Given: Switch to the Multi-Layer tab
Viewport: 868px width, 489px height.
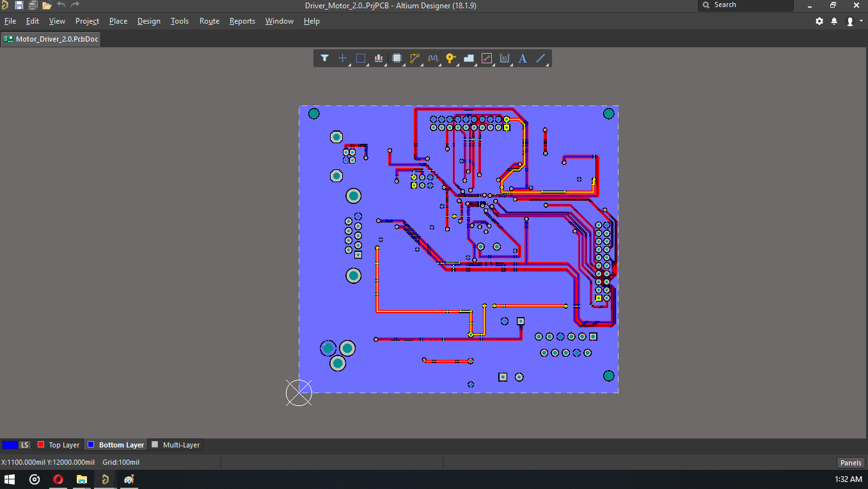Looking at the screenshot, I should pyautogui.click(x=176, y=445).
